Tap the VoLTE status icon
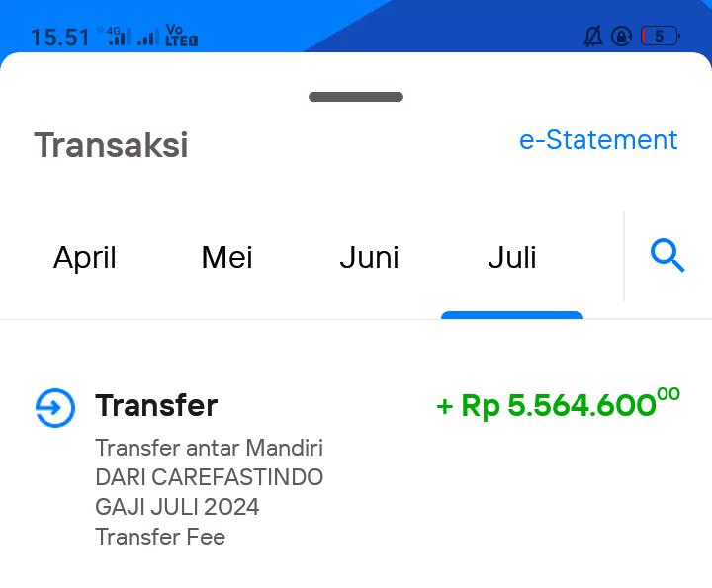The image size is (712, 588). [181, 36]
